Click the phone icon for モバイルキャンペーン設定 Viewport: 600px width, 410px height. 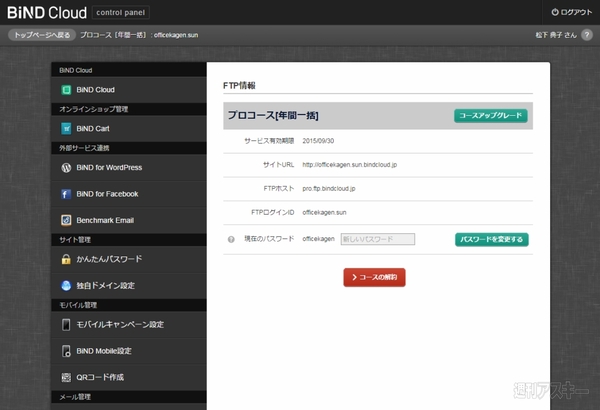coord(66,325)
